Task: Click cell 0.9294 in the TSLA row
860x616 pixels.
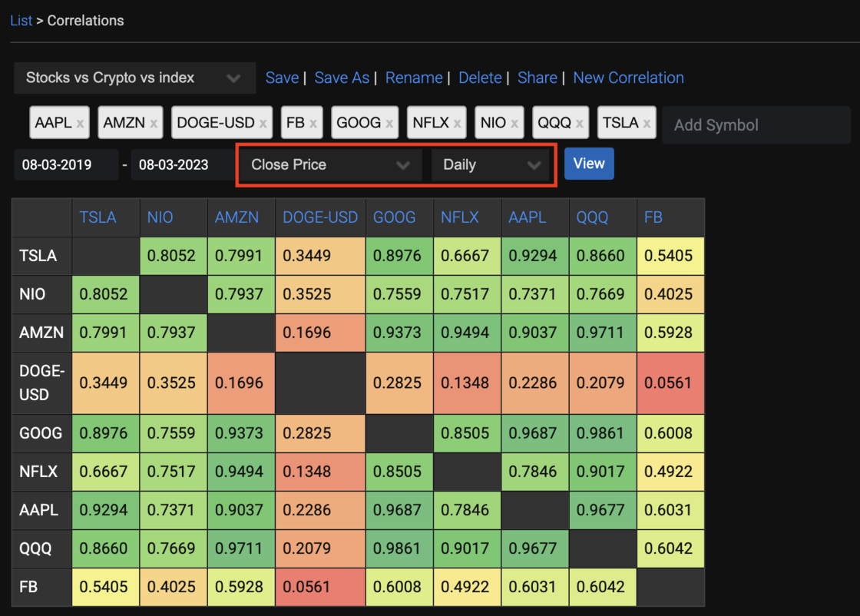Action: pos(534,256)
